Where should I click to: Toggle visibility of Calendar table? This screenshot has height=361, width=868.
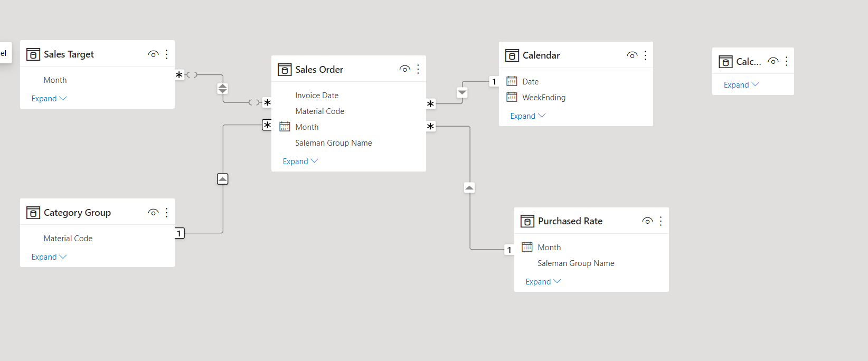tap(633, 55)
